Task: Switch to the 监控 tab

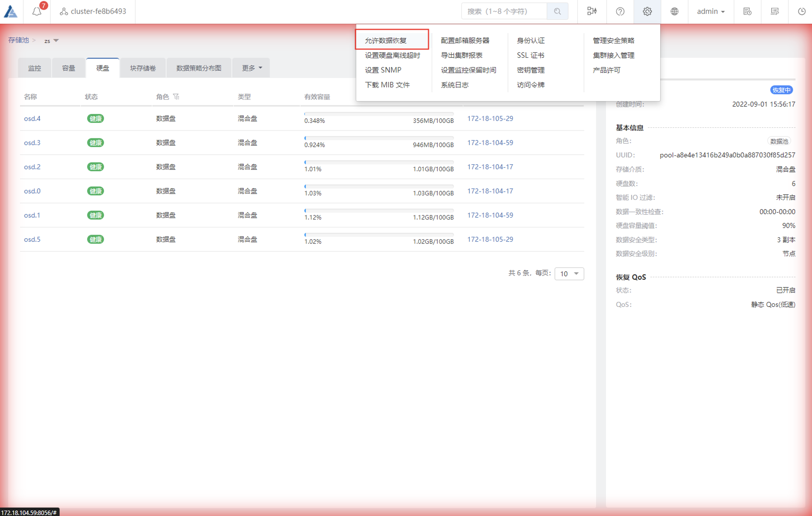Action: point(35,68)
